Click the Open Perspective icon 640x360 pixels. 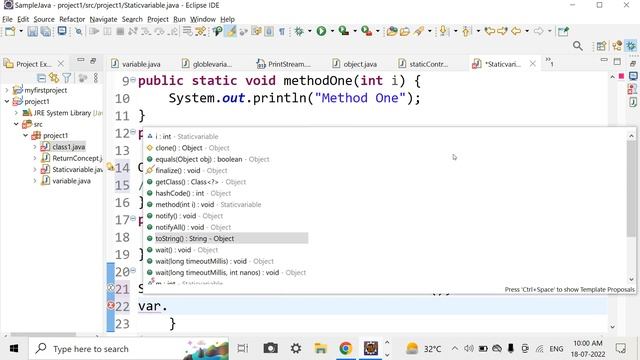pyautogui.click(x=601, y=46)
